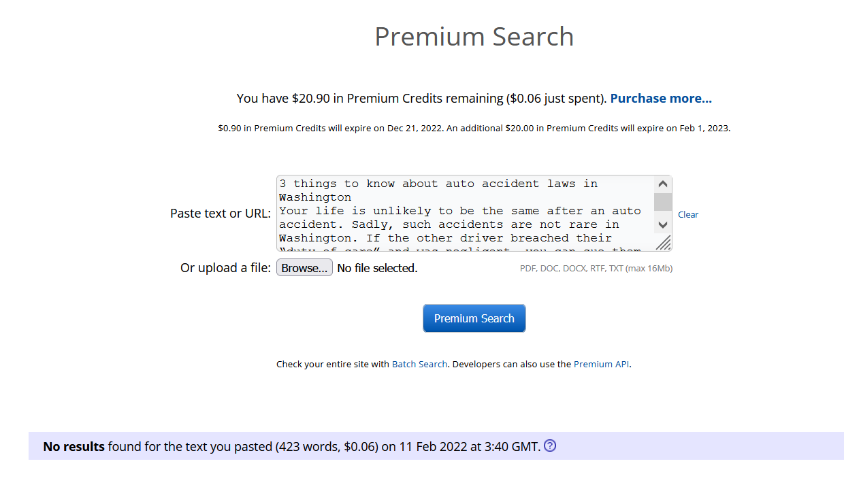Click the Premium Credits remaining text
This screenshot has height=504, width=844.
point(421,99)
